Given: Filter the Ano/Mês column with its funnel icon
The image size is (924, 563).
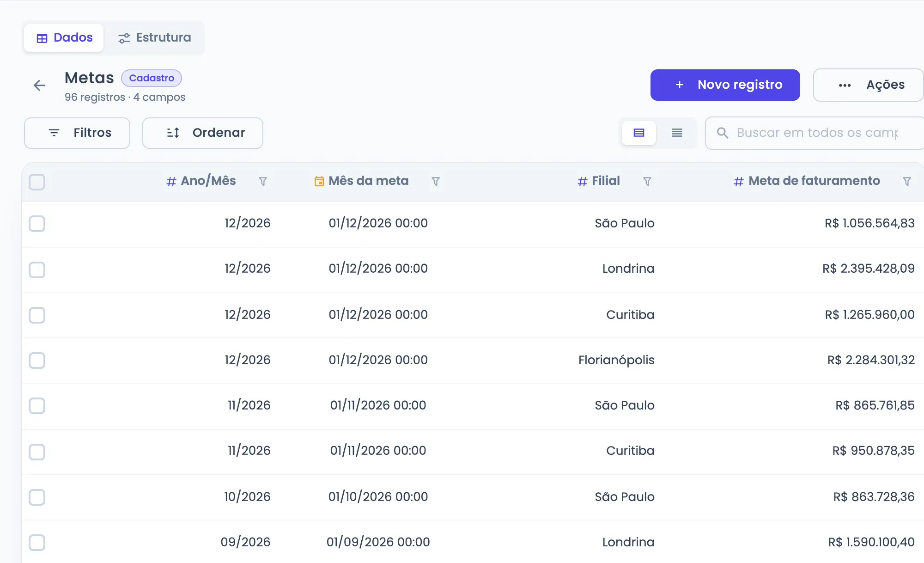Looking at the screenshot, I should click(263, 182).
